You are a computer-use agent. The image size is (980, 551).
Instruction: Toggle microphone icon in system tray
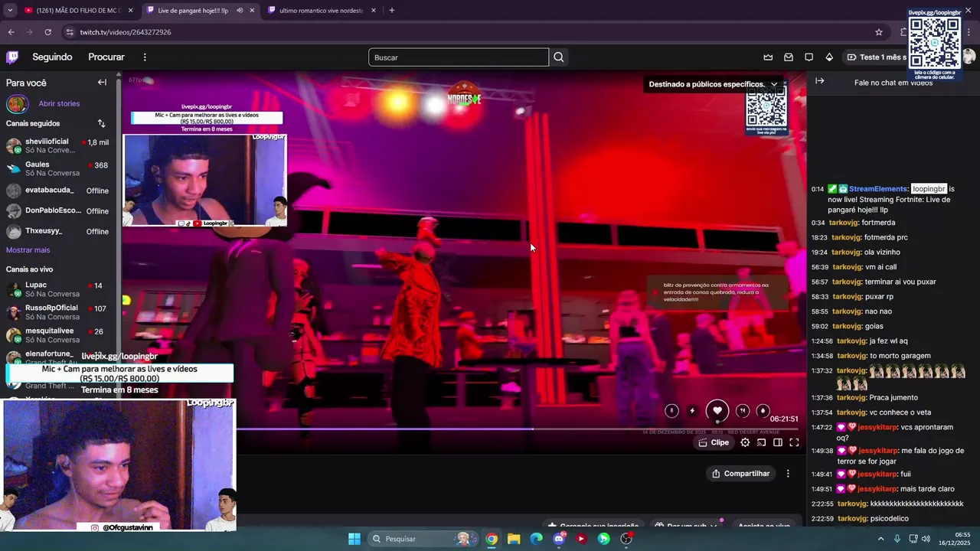(x=897, y=539)
